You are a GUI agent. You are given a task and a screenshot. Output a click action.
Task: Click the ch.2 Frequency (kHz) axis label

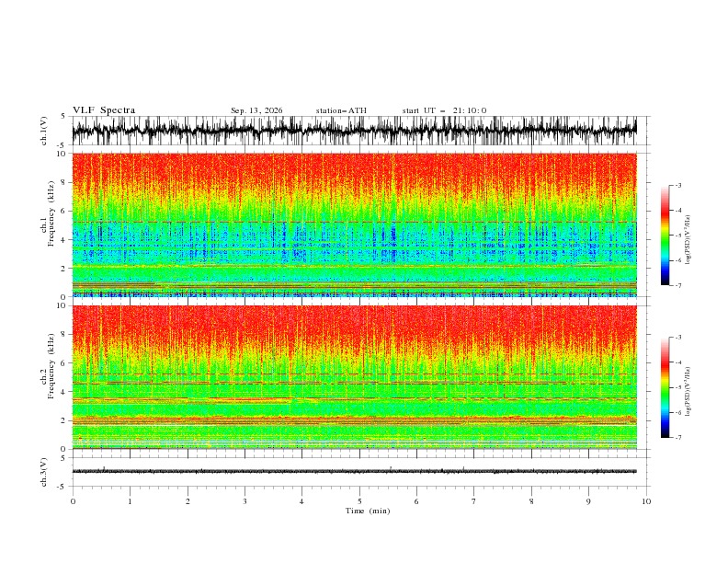point(49,377)
